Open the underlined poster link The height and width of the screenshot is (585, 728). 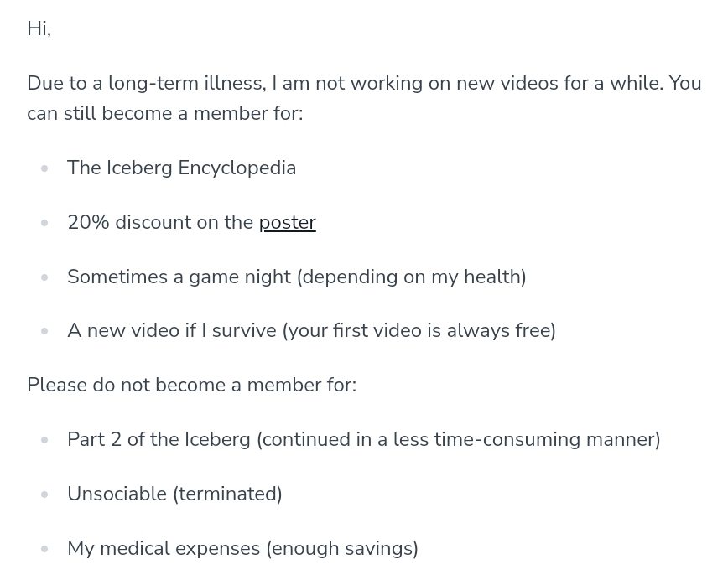287,222
